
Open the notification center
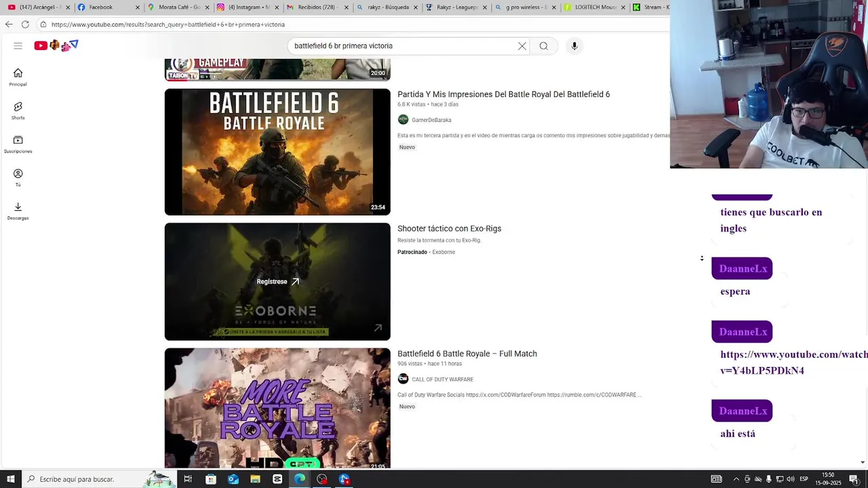854,479
